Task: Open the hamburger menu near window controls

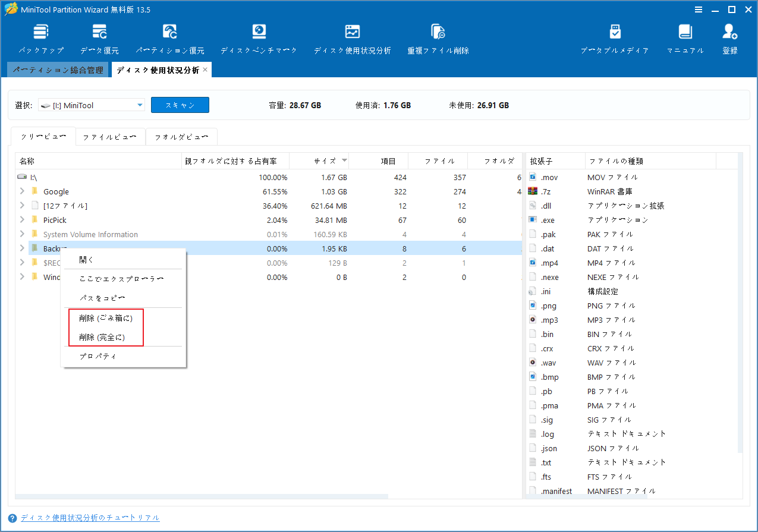Action: point(698,10)
